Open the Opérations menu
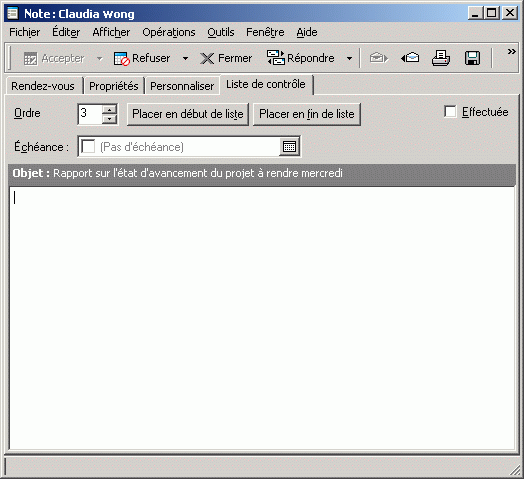The image size is (524, 479). tap(168, 32)
